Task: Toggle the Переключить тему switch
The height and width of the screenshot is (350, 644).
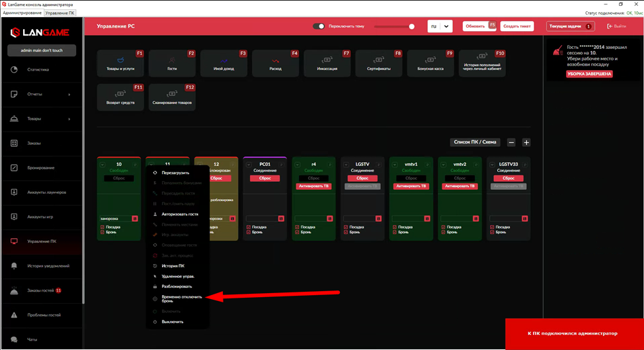Action: click(x=319, y=26)
